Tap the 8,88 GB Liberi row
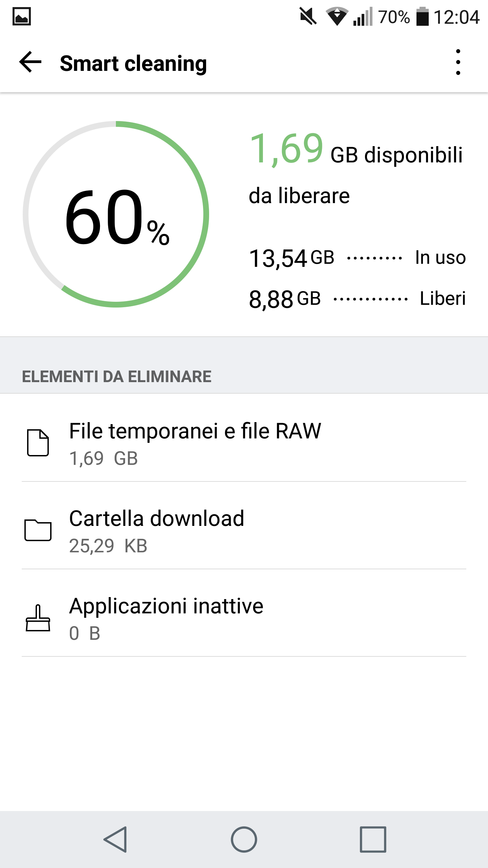 [x=357, y=299]
